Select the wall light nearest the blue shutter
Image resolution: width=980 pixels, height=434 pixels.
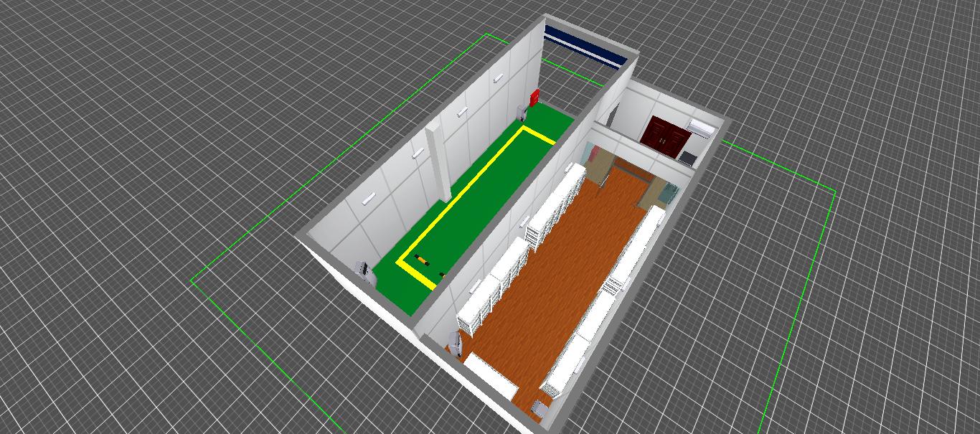(496, 77)
